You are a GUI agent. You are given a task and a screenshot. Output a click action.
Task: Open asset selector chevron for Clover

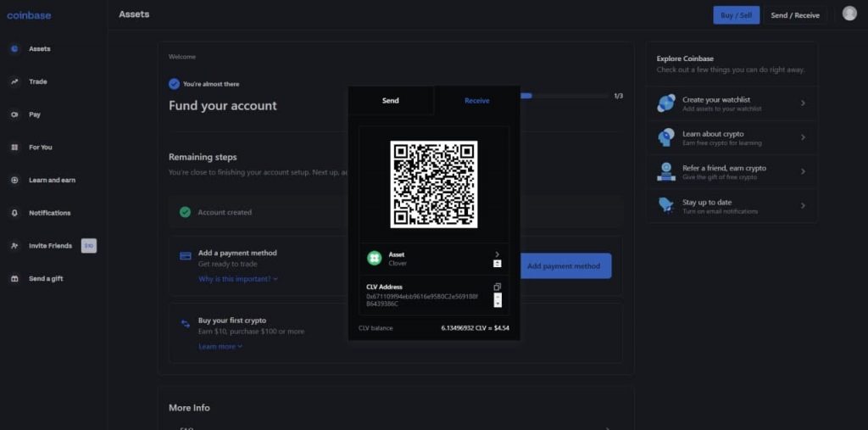point(497,254)
